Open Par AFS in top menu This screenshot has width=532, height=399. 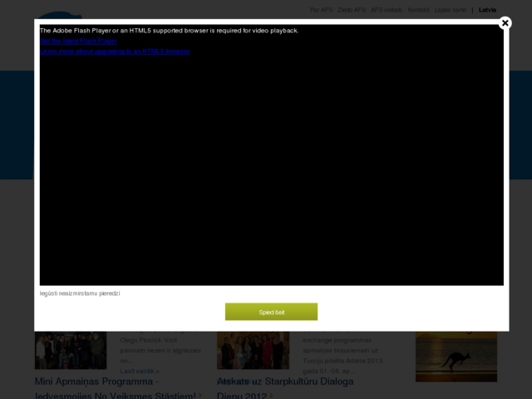point(321,10)
